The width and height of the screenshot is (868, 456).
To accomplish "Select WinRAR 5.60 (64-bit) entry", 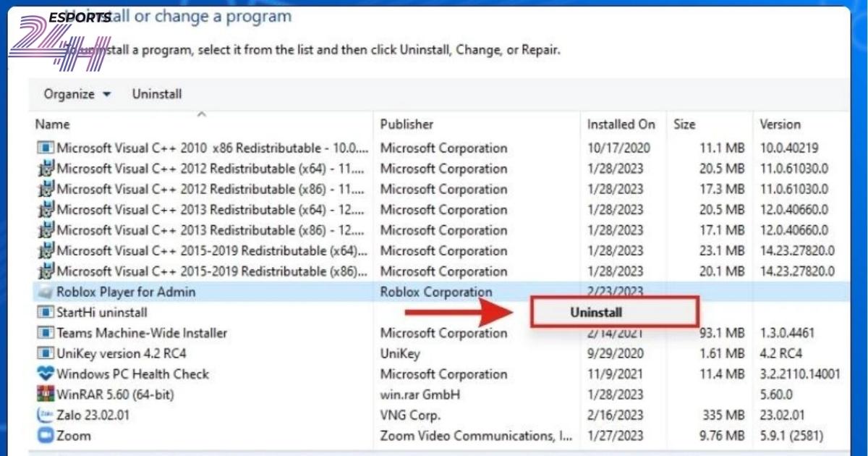I will coord(115,394).
